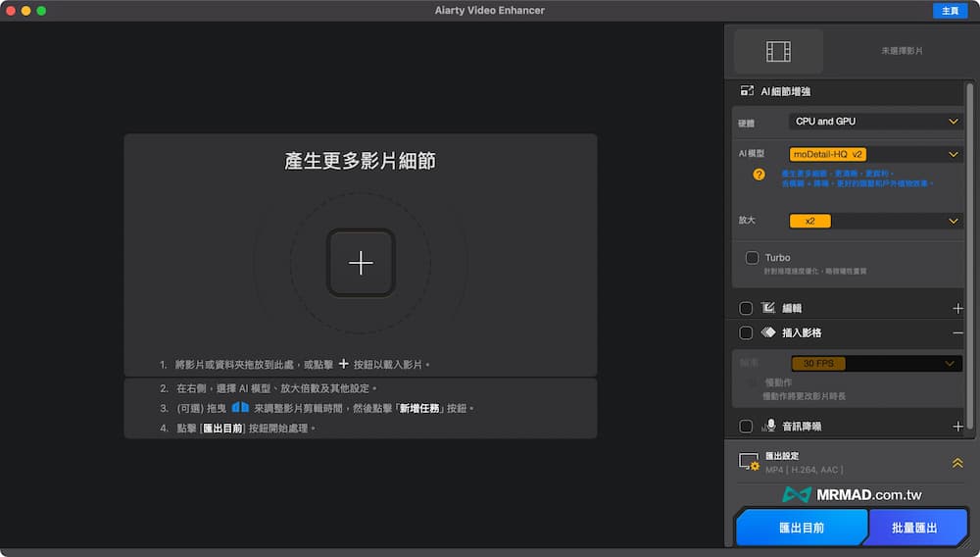Click the 匯出目前 export button

tap(801, 528)
